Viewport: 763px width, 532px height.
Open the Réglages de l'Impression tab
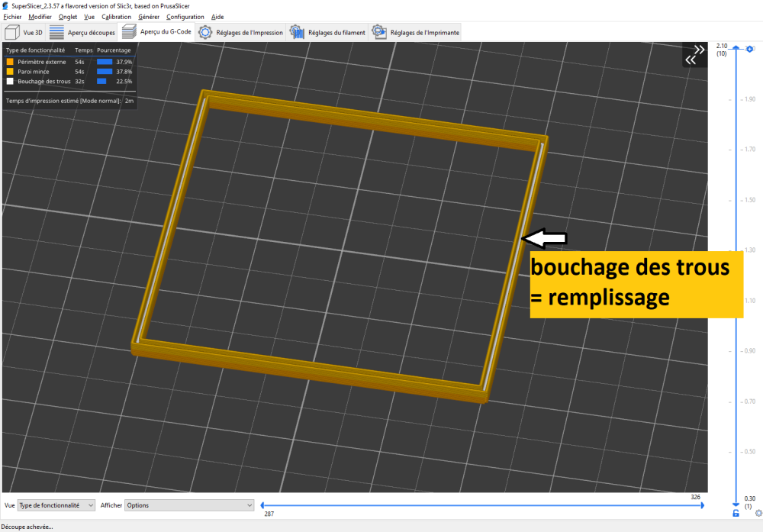[241, 32]
